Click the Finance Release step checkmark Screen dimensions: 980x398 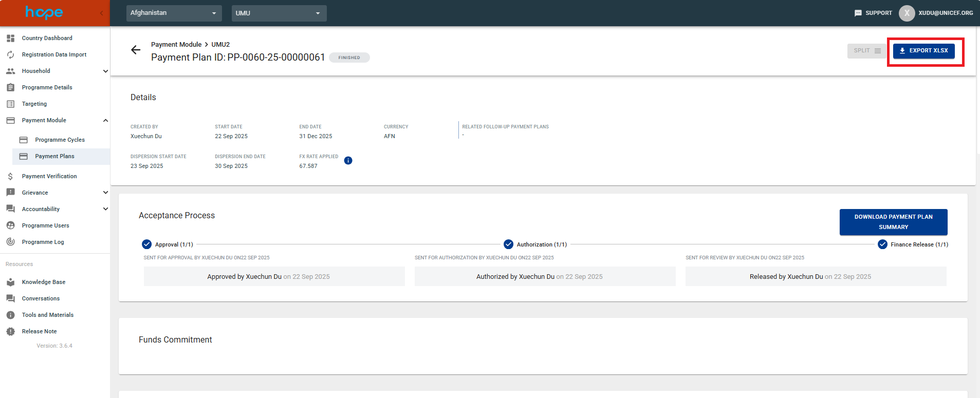point(882,244)
